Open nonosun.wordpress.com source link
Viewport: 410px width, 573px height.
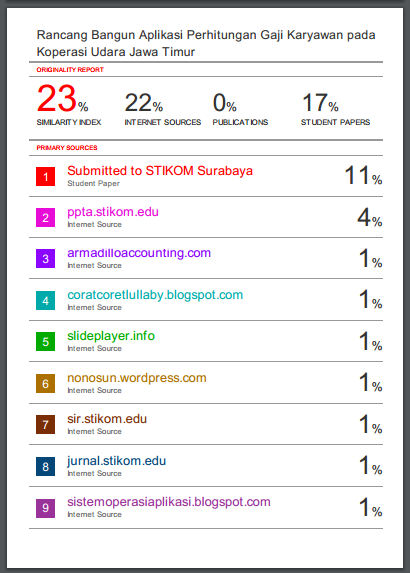tap(137, 378)
